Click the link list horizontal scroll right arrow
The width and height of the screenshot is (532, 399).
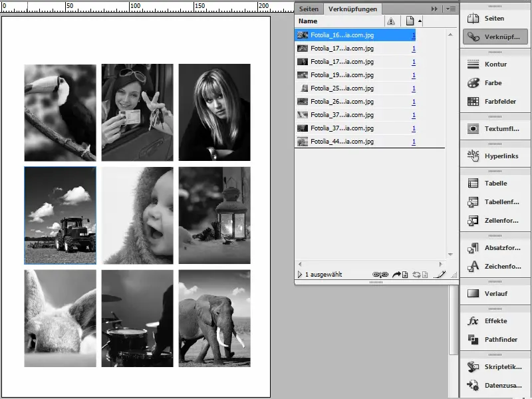click(441, 264)
